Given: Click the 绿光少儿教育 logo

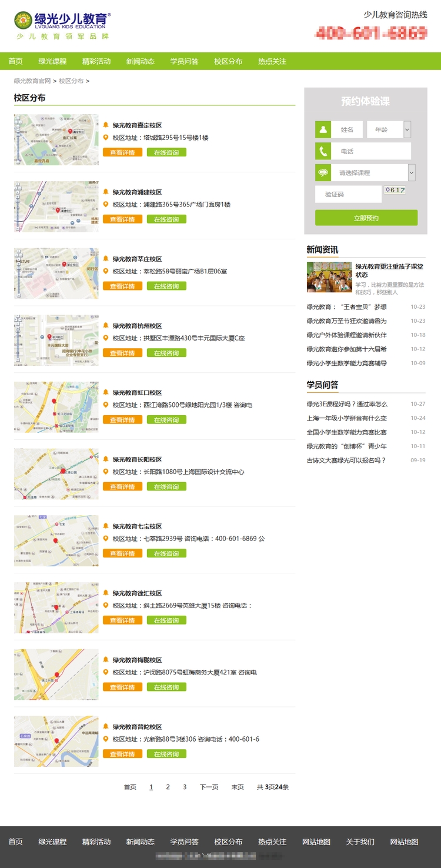Looking at the screenshot, I should tap(62, 26).
